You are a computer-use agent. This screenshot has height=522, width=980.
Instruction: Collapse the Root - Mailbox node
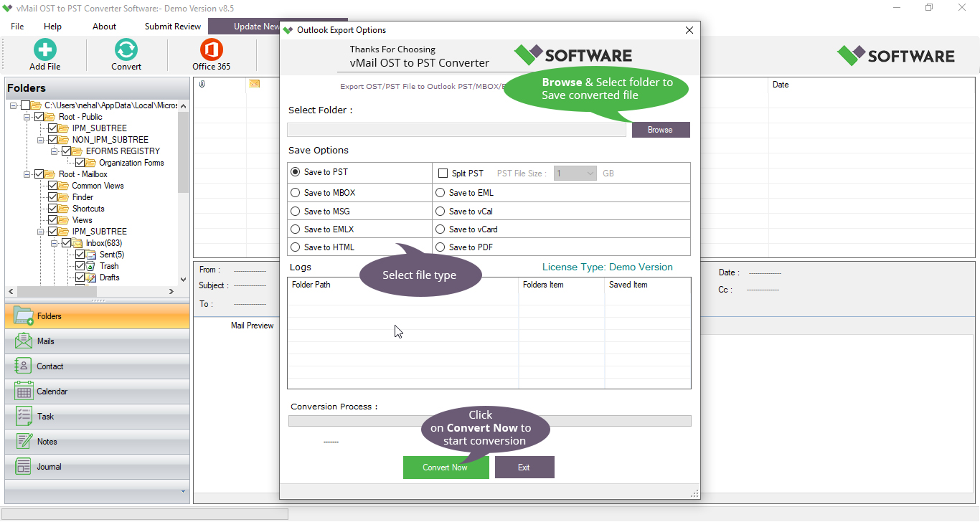click(x=27, y=174)
